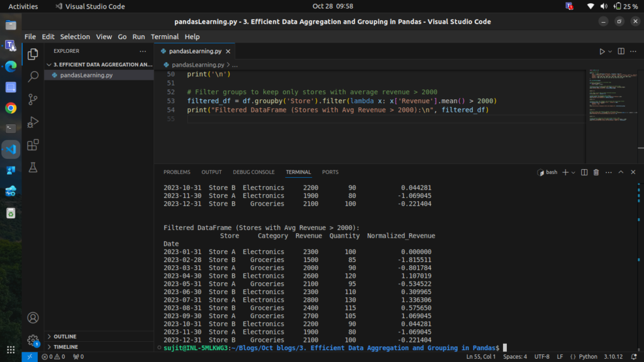Expand the TIMELINE section
Viewport: 644px width, 362px height.
[x=65, y=347]
